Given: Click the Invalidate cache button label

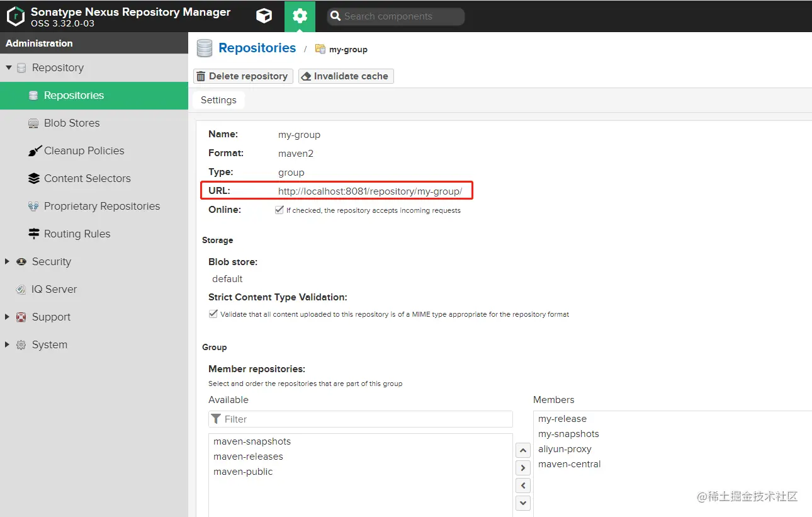Looking at the screenshot, I should (x=351, y=76).
